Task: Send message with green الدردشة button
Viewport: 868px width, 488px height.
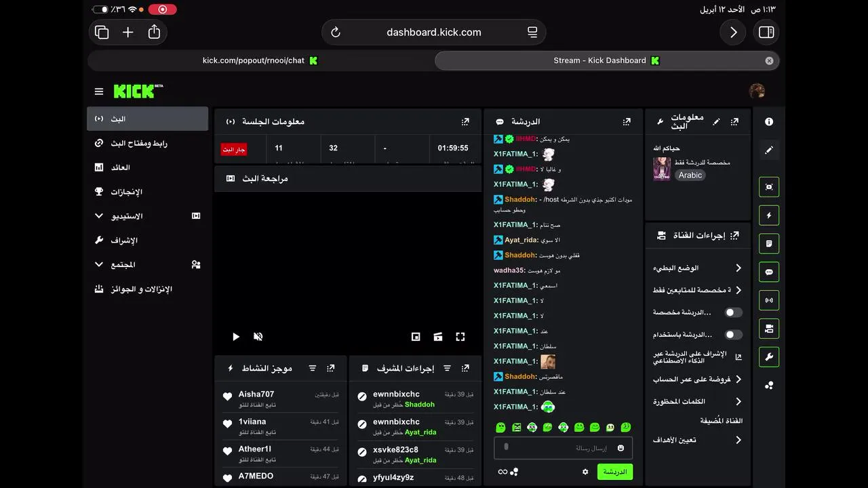Action: point(615,472)
